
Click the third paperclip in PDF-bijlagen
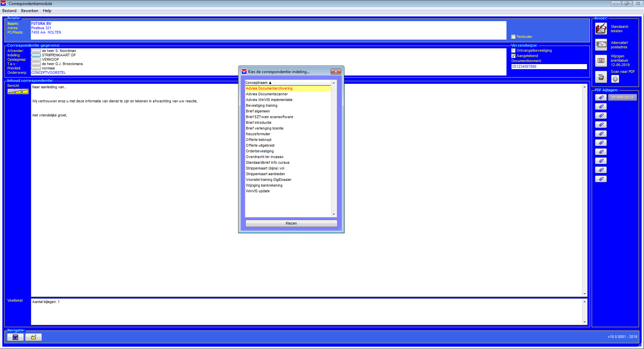[601, 115]
